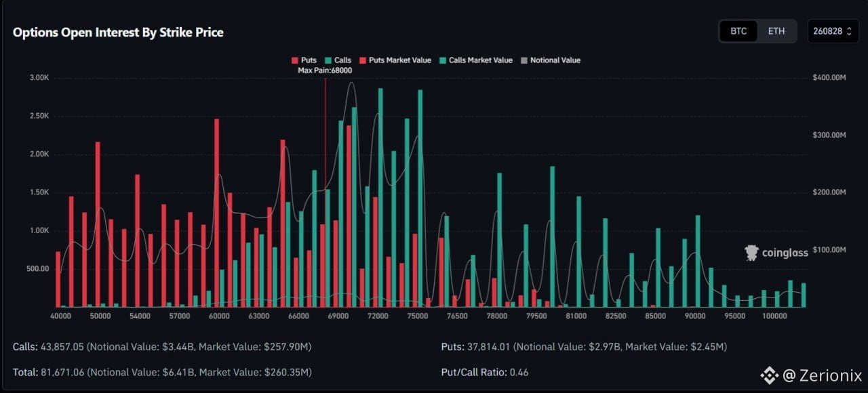
Task: Click the Total: 81,671.06 summary line
Action: point(162,372)
